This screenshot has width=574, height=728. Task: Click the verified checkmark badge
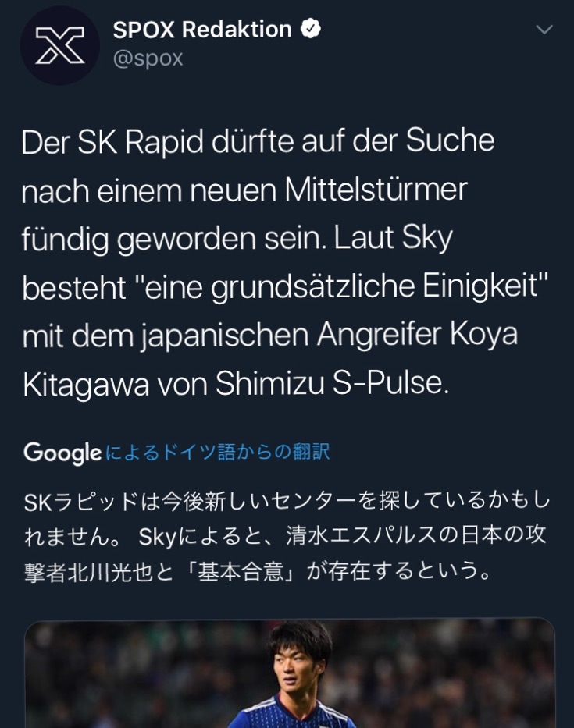tap(311, 29)
